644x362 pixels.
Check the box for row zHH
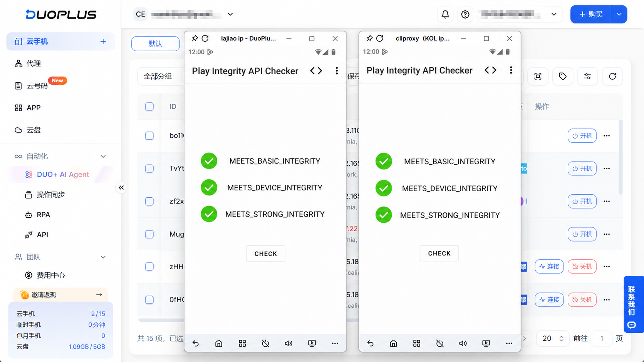(x=149, y=267)
